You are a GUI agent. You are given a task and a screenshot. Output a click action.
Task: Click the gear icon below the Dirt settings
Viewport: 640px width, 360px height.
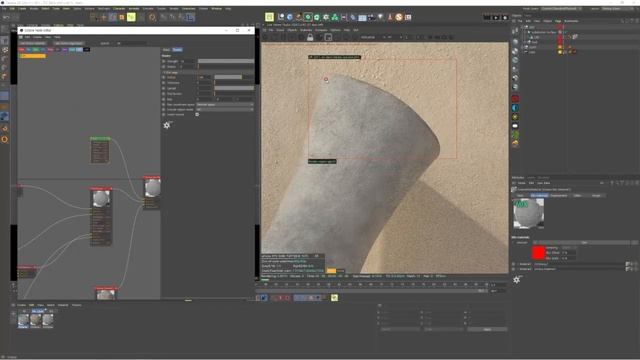167,125
